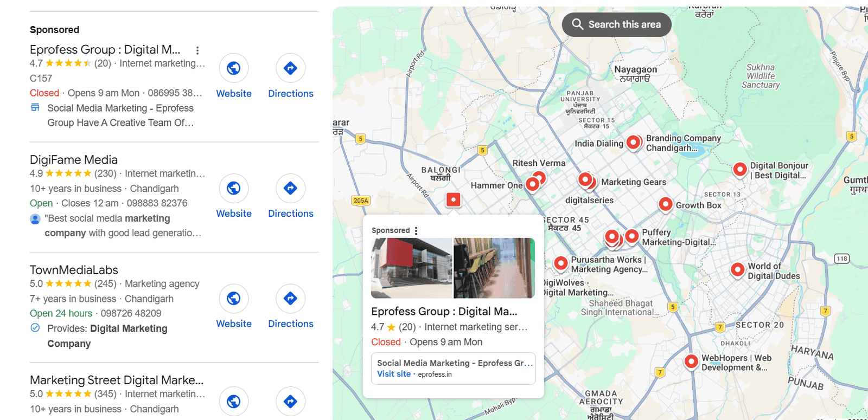The width and height of the screenshot is (868, 420).
Task: Open TownMediaLabs website globe icon
Action: coord(234,298)
